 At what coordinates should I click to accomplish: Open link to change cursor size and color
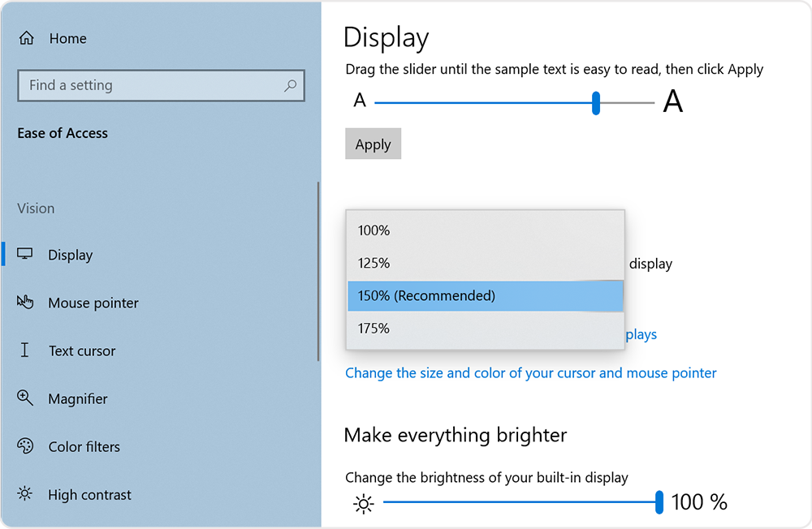[530, 372]
